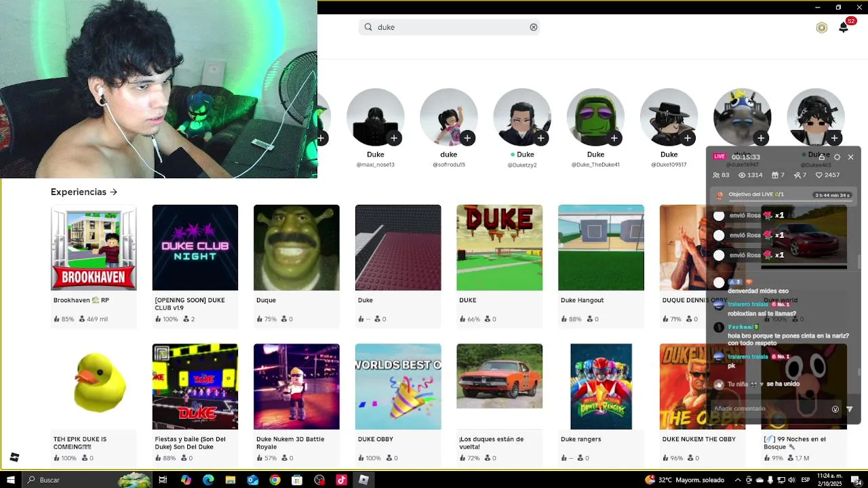Image resolution: width=868 pixels, height=488 pixels.
Task: Open user profile @Duke_TheDuke41
Action: [595, 119]
